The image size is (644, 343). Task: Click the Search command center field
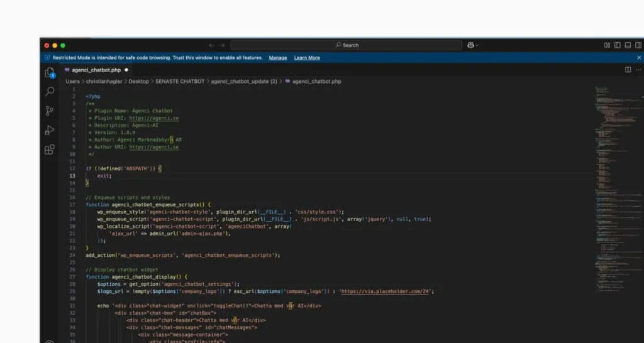point(347,45)
